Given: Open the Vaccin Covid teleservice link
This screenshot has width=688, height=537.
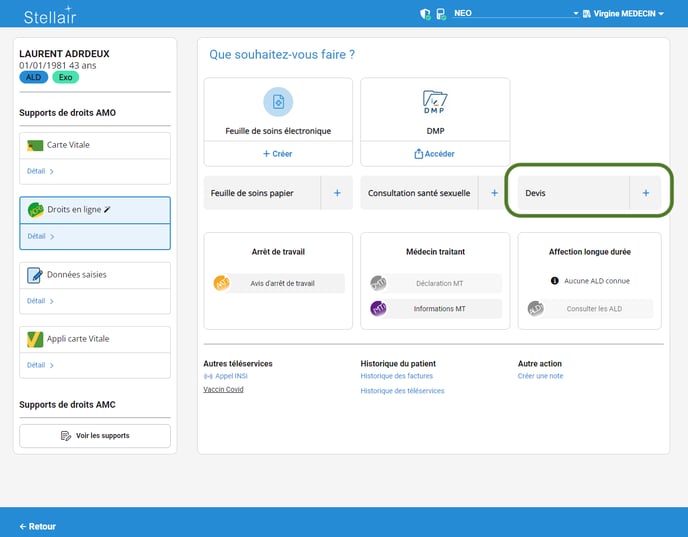Looking at the screenshot, I should 223,390.
